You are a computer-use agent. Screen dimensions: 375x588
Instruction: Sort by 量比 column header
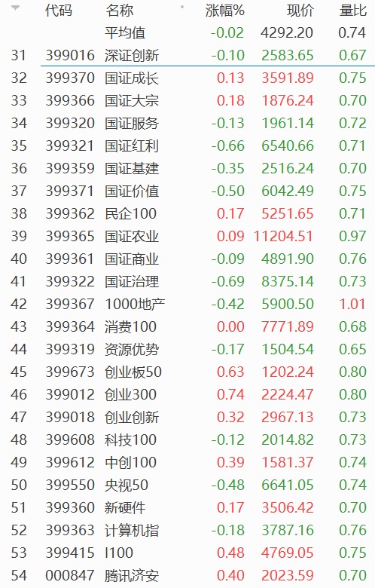tap(352, 11)
